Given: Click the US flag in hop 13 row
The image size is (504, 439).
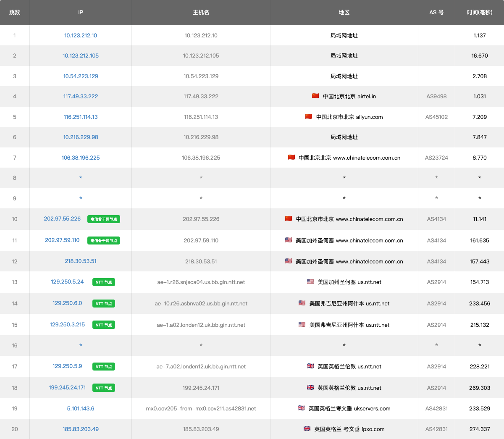Looking at the screenshot, I should [x=310, y=282].
